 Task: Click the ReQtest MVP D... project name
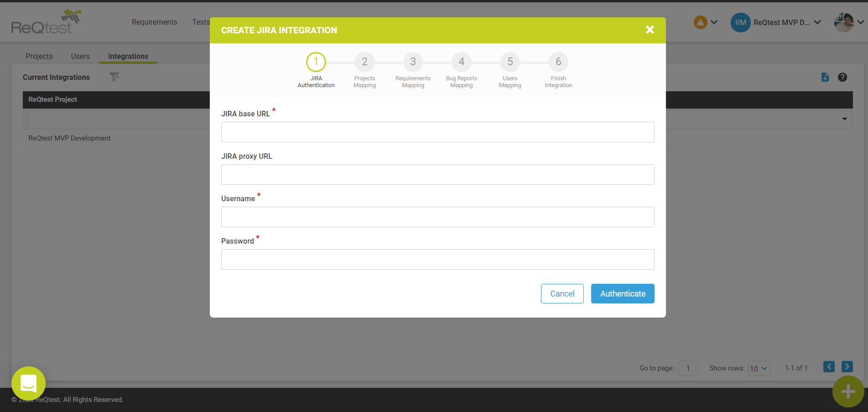click(781, 22)
